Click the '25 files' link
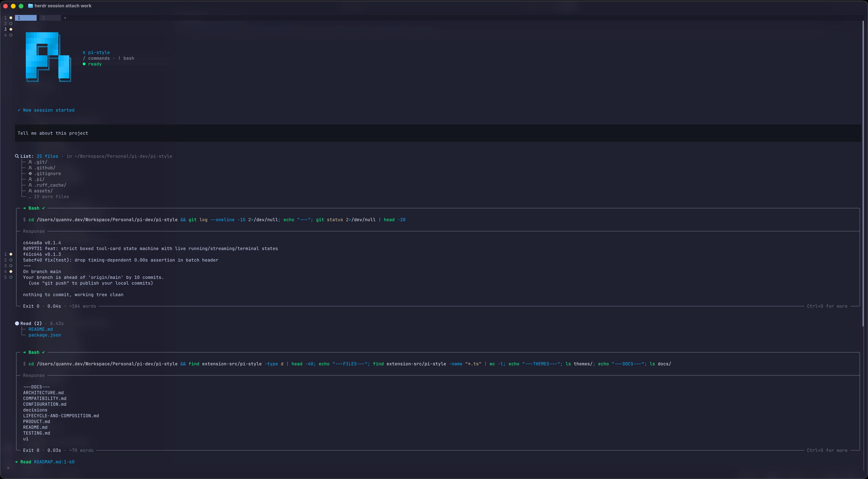The width and height of the screenshot is (868, 479). tap(47, 156)
